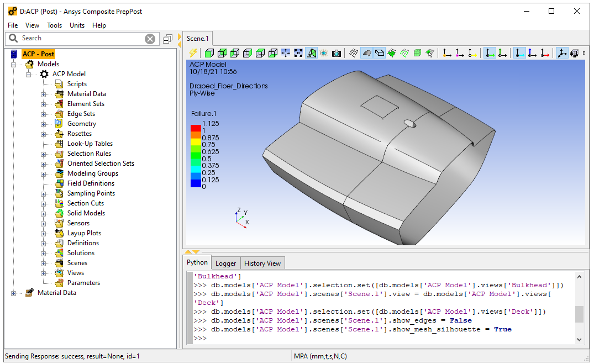Switch to the Logger tab

point(226,263)
